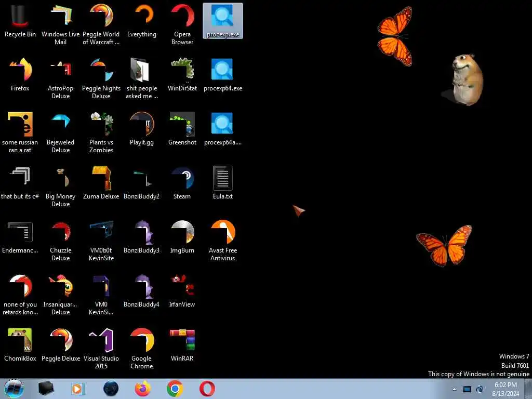Open the Playit.gg shortcut
This screenshot has height=399, width=532.
(x=142, y=129)
